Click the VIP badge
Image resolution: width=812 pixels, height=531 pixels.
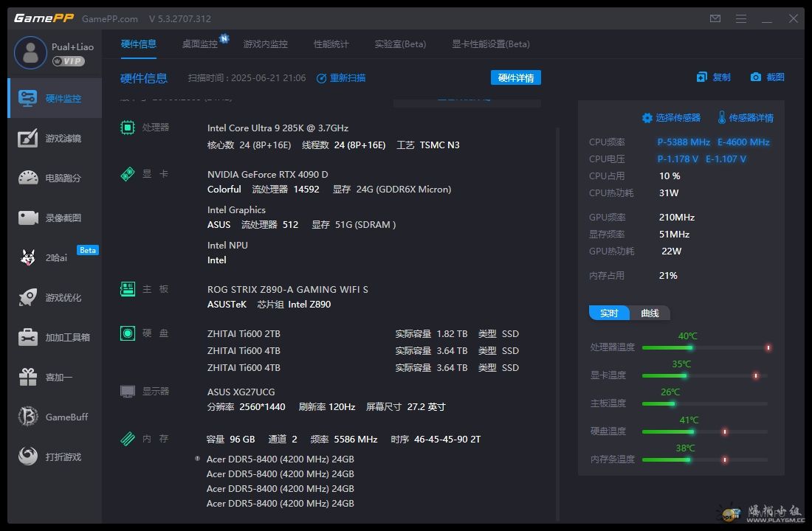point(69,61)
